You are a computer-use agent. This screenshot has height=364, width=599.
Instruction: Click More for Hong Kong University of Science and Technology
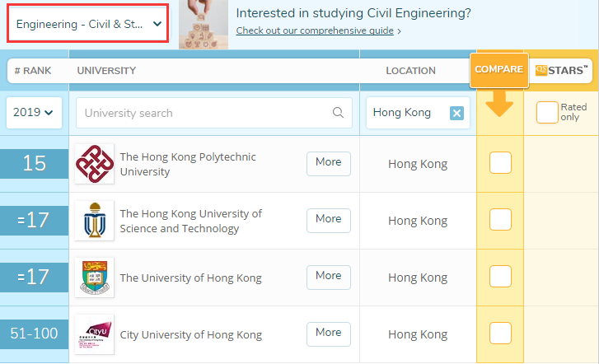(329, 221)
